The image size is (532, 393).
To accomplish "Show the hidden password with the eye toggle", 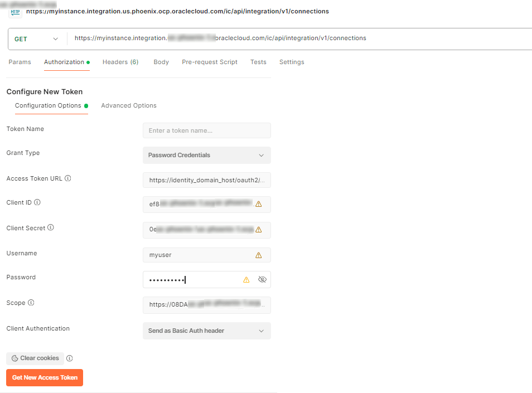I will (x=262, y=279).
